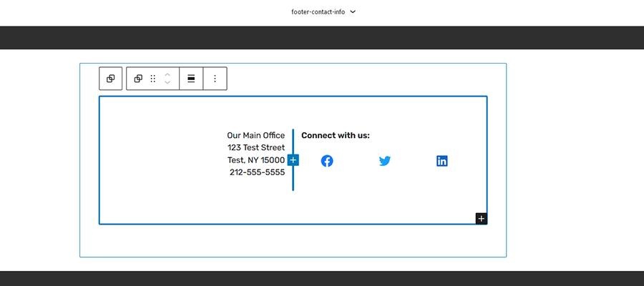Click the dark header bar above canvas
Screen dimensions: 644x286
[322, 38]
